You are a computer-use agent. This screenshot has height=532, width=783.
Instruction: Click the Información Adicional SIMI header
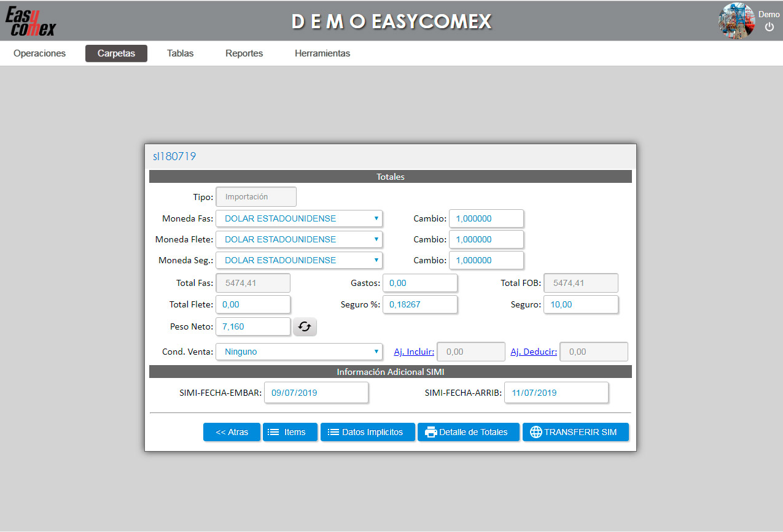coord(391,372)
